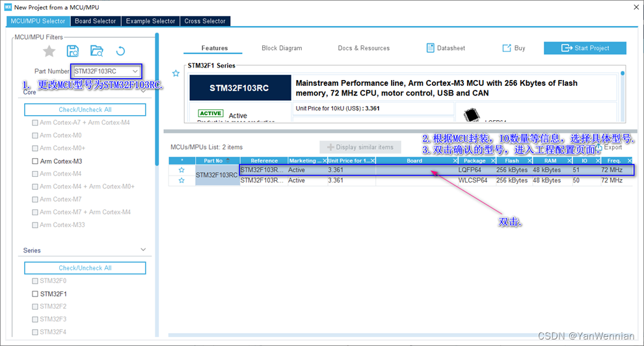Toggle Arm Cortex-M0+ checkbox
The width and height of the screenshot is (644, 346).
tap(35, 148)
